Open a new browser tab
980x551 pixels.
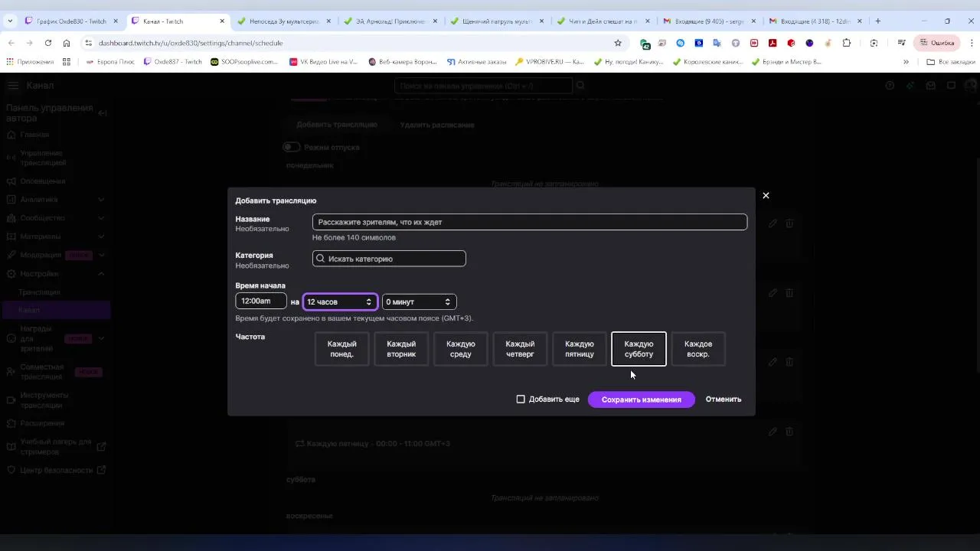(878, 21)
